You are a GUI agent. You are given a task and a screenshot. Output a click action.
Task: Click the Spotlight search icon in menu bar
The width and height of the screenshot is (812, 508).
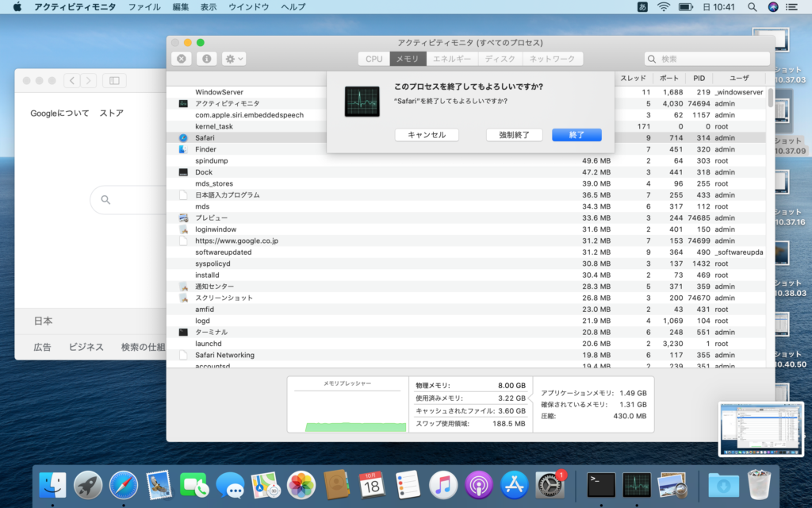[x=752, y=6]
